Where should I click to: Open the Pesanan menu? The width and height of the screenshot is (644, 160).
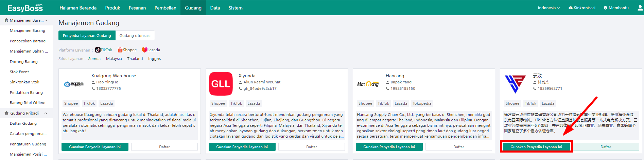click(x=137, y=8)
